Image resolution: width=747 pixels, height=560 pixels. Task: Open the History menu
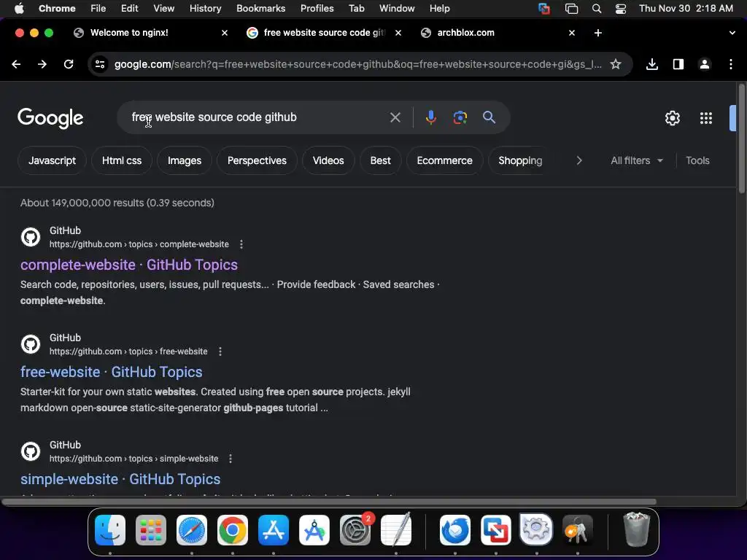pyautogui.click(x=205, y=9)
